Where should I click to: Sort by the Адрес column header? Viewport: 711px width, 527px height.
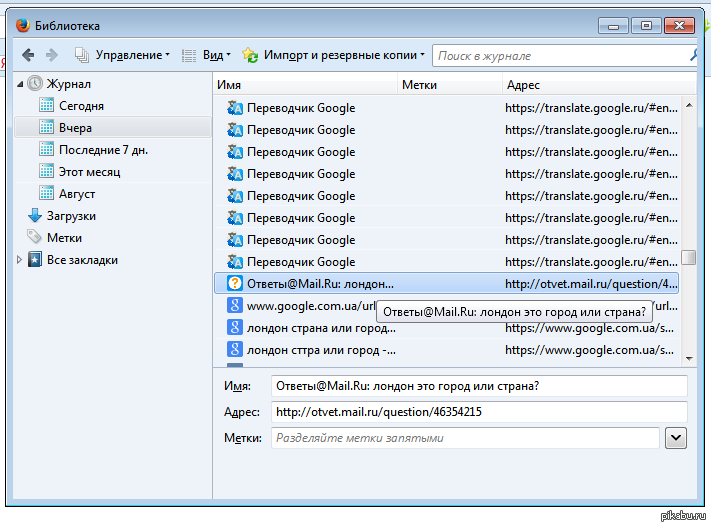[590, 85]
